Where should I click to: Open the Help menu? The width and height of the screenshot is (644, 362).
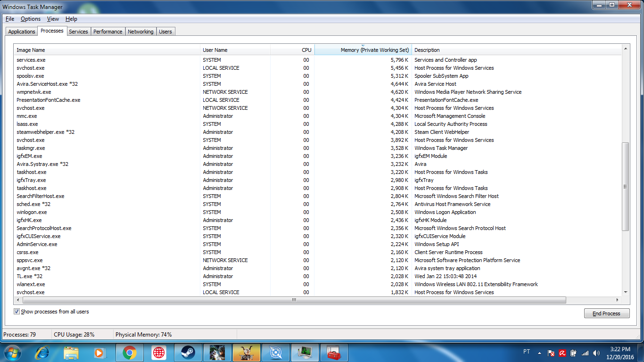click(x=71, y=19)
